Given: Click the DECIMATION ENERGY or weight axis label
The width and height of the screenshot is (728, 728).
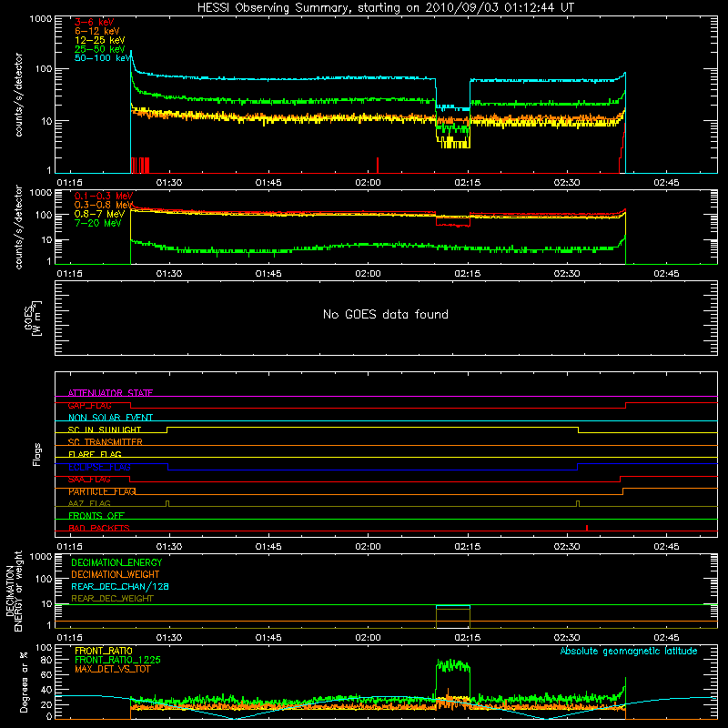Looking at the screenshot, I should [14, 591].
